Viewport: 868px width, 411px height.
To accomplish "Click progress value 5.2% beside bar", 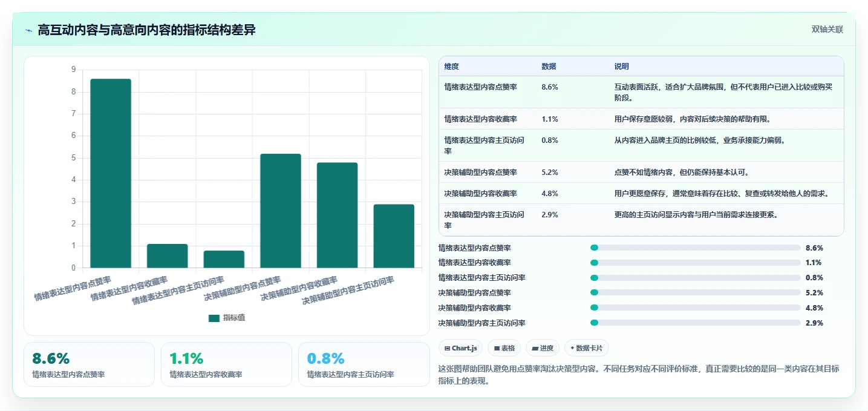I will tap(814, 293).
